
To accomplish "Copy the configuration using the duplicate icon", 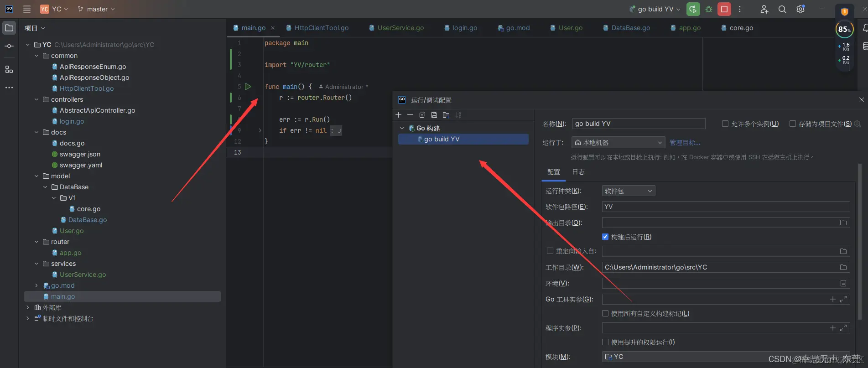I will (422, 115).
